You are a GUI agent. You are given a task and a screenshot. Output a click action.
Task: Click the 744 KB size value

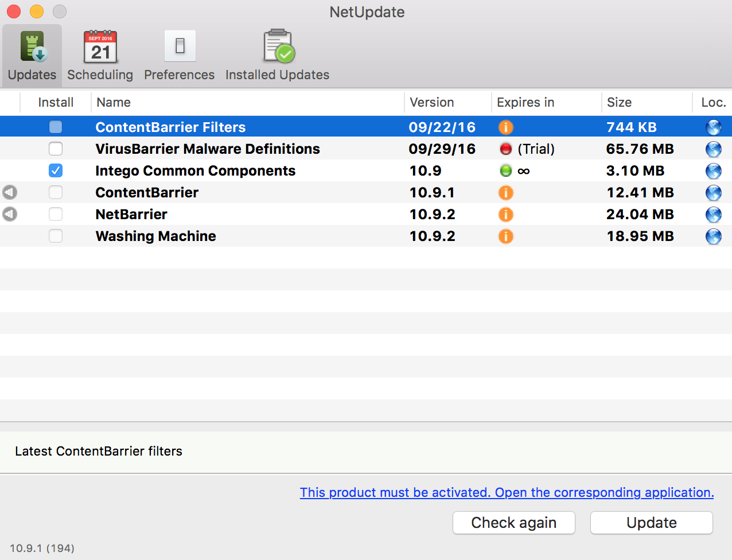[632, 127]
